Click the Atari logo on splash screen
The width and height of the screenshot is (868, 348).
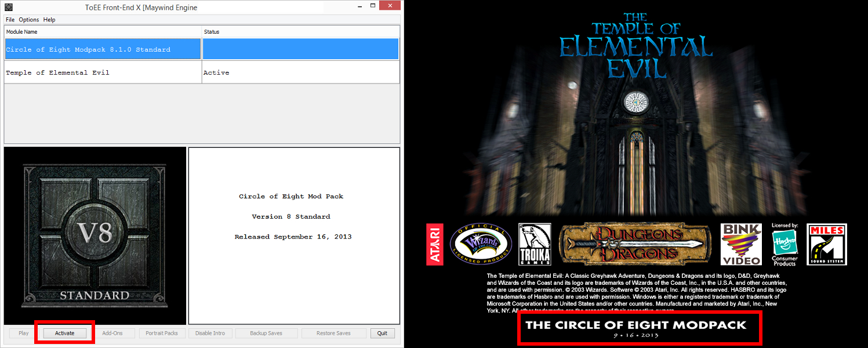point(435,244)
